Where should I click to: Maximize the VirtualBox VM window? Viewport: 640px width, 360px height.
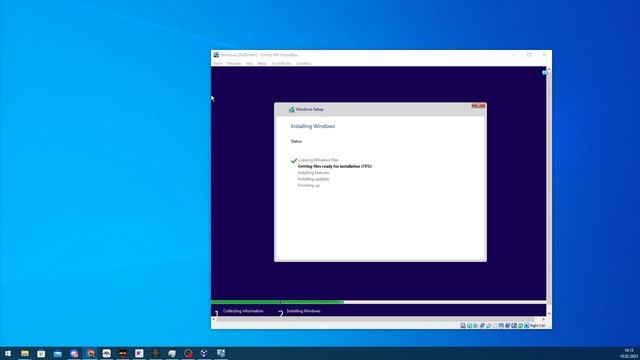pos(529,55)
